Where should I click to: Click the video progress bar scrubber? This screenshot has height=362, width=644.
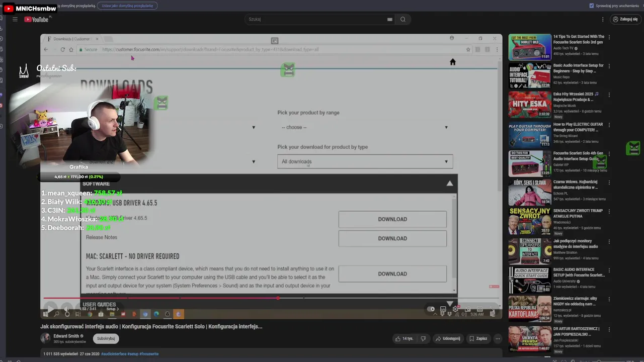(x=278, y=298)
